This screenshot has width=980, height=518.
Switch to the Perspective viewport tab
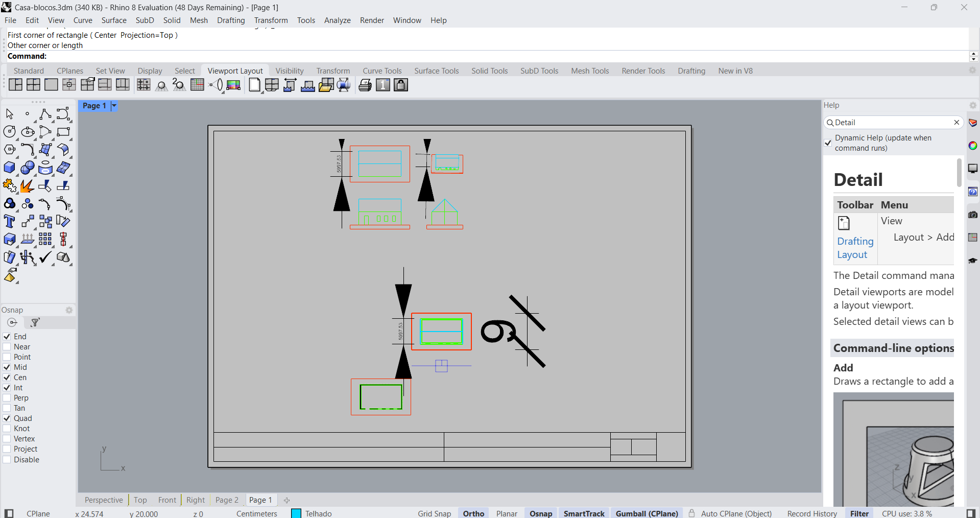point(104,500)
